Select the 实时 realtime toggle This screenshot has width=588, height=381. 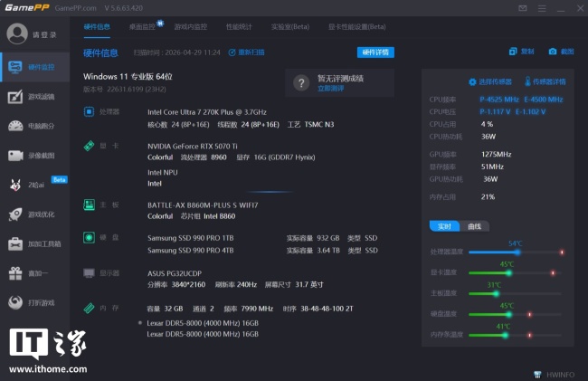[444, 226]
